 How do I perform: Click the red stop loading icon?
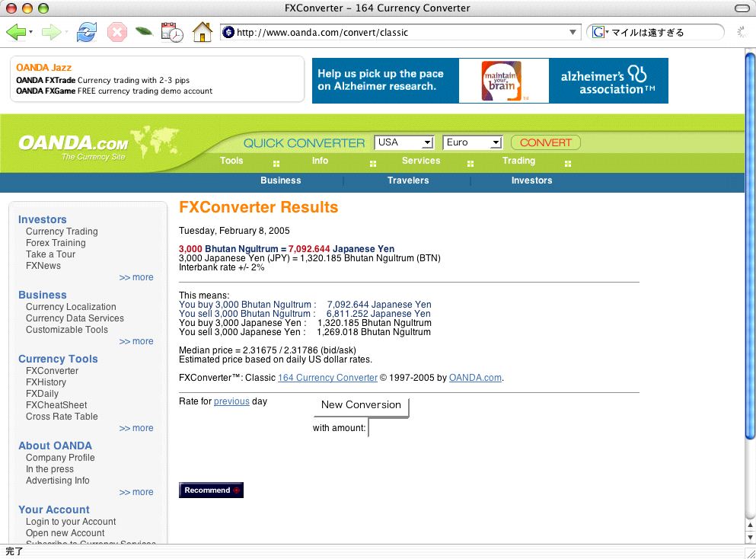coord(116,33)
